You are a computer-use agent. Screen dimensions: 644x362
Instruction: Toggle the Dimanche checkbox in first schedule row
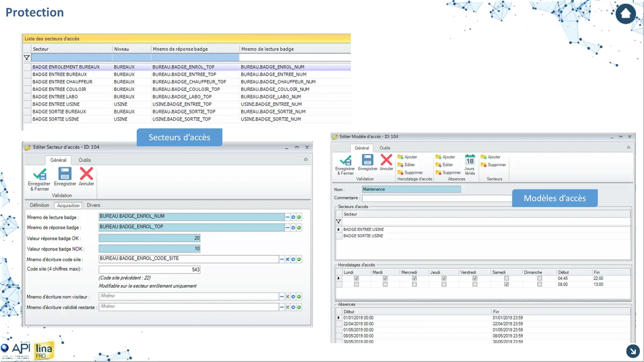coord(539,278)
